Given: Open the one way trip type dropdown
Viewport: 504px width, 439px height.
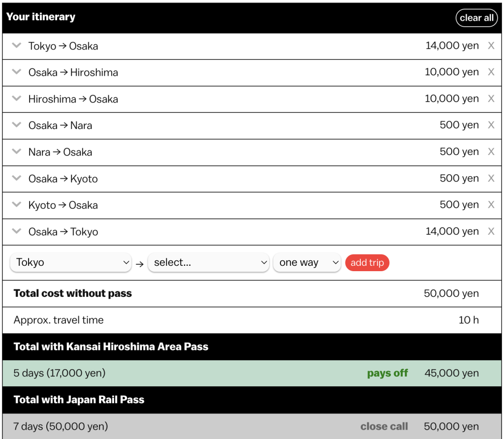Looking at the screenshot, I should pos(307,263).
